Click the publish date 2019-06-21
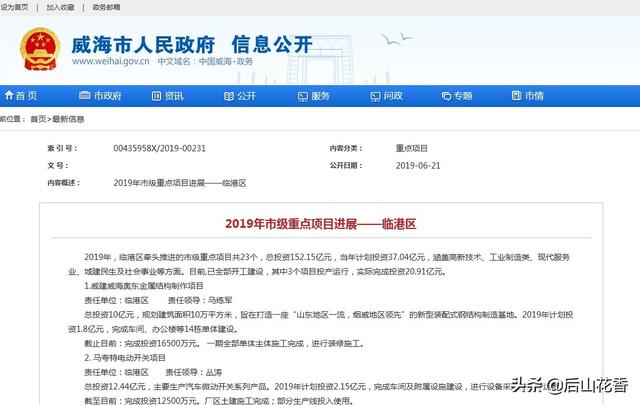This screenshot has height=405, width=640. click(418, 166)
